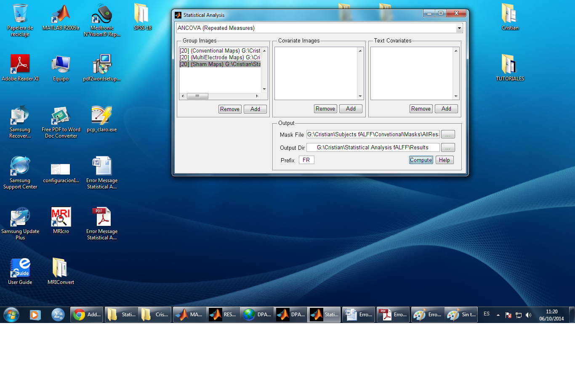Switch to the Paint 'Sin t...' taskbar window
This screenshot has height=392, width=575.
pyautogui.click(x=461, y=315)
